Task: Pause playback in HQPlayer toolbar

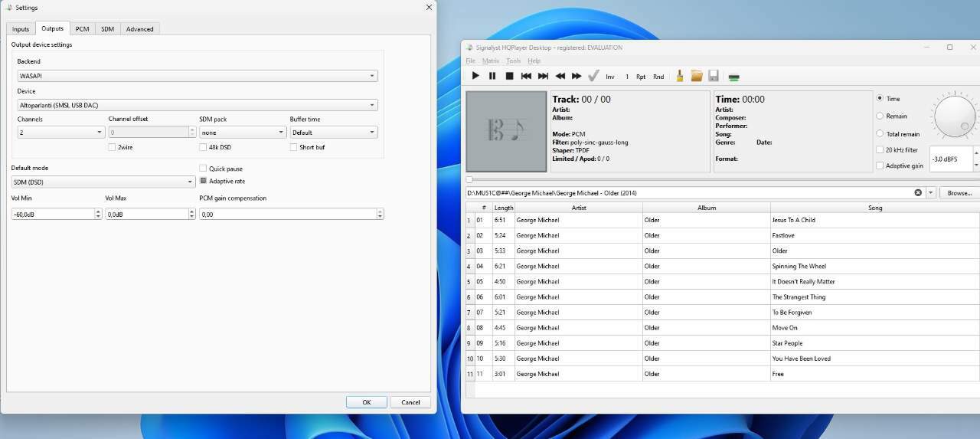Action: pos(492,76)
